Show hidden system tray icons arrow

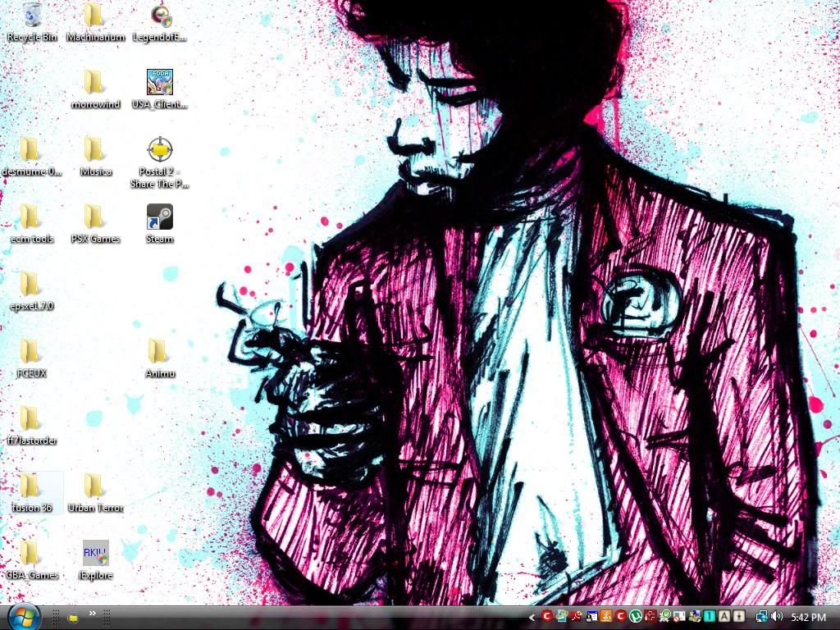[532, 618]
